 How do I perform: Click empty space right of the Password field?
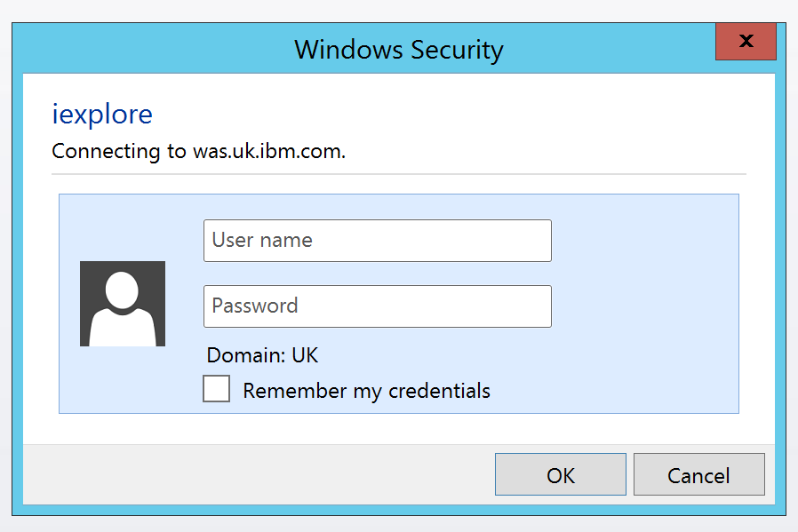pyautogui.click(x=643, y=306)
